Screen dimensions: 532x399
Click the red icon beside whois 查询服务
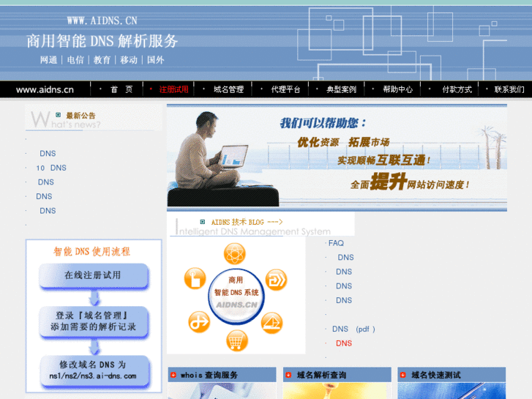pos(173,375)
